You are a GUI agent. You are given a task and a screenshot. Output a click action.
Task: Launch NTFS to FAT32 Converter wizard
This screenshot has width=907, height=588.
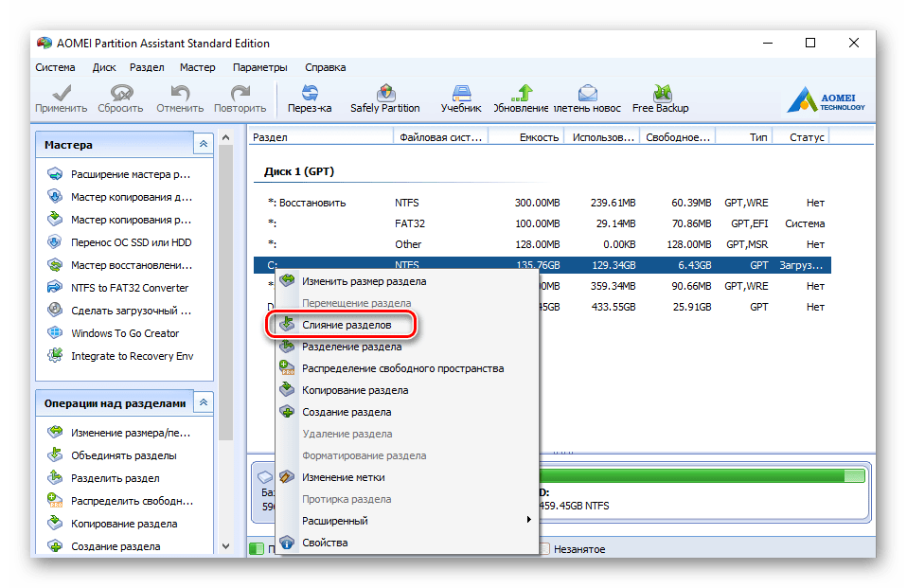click(x=129, y=288)
